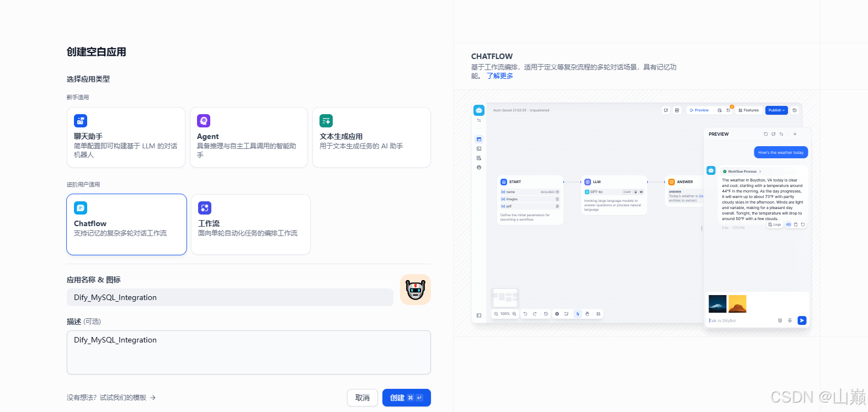Focus the 描述 description text area

[249, 352]
